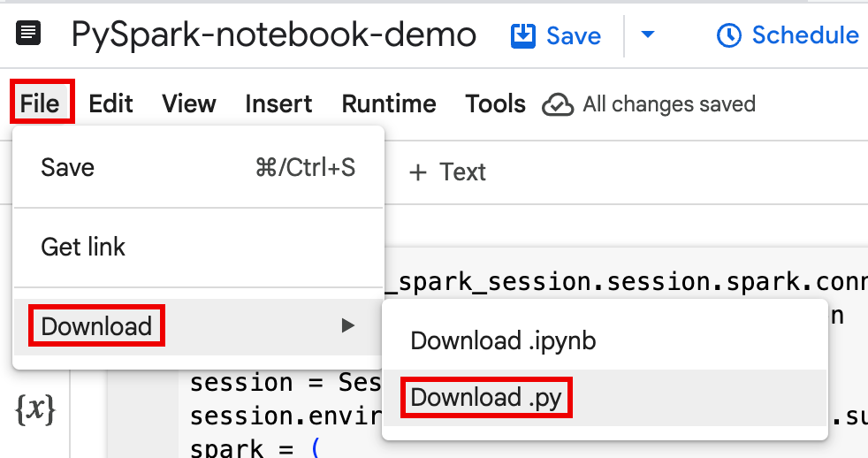Open the Schedule option with the clock icon
The height and width of the screenshot is (458, 868).
tap(788, 35)
